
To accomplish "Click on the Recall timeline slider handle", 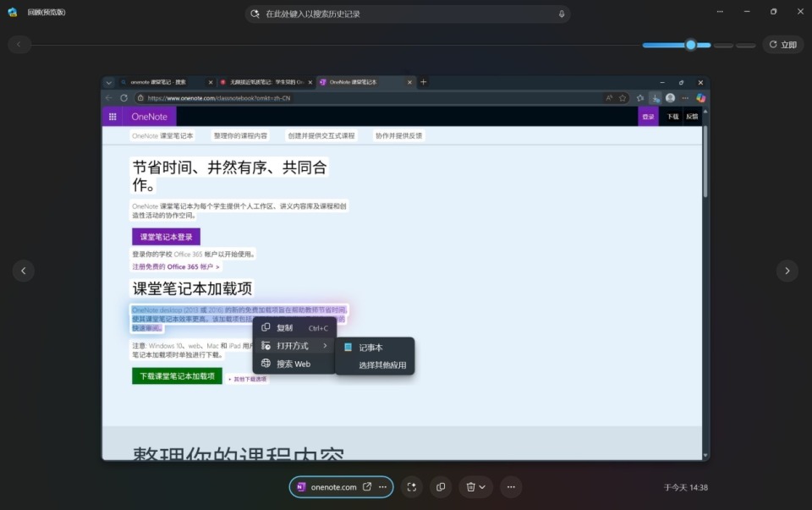I will [690, 44].
